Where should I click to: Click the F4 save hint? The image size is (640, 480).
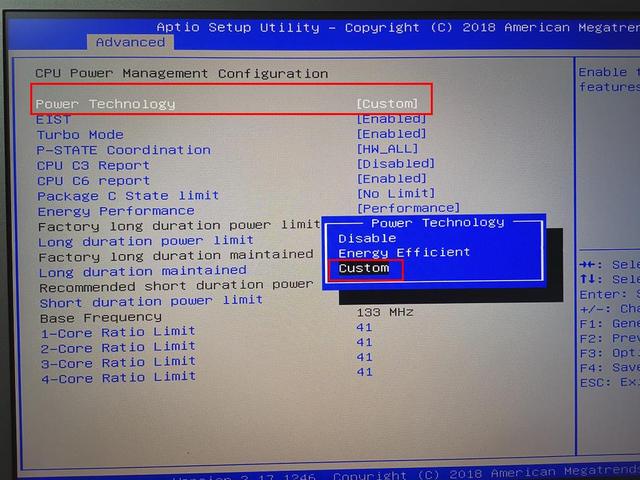[x=609, y=367]
